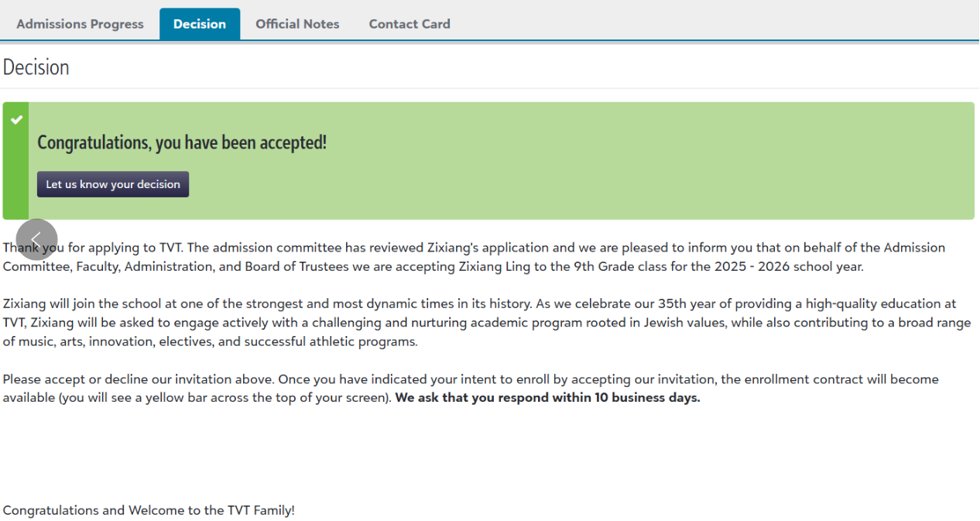This screenshot has width=980, height=521.
Task: Switch to the Official Notes tab
Action: [297, 24]
